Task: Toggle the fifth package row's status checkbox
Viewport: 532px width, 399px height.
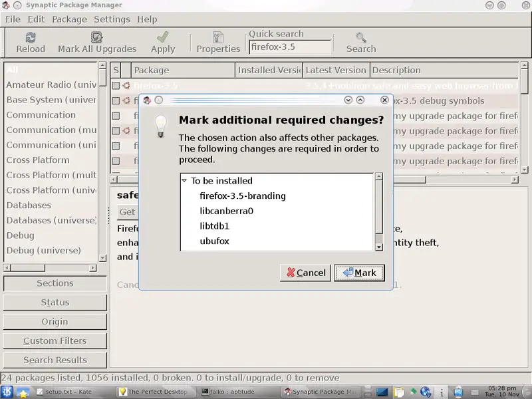Action: [x=116, y=146]
